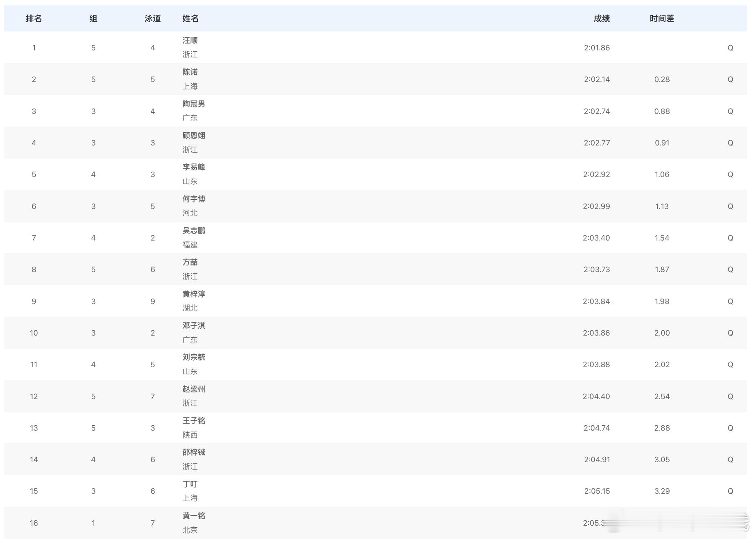Click the 组 column header
This screenshot has height=540, width=756.
click(x=93, y=18)
